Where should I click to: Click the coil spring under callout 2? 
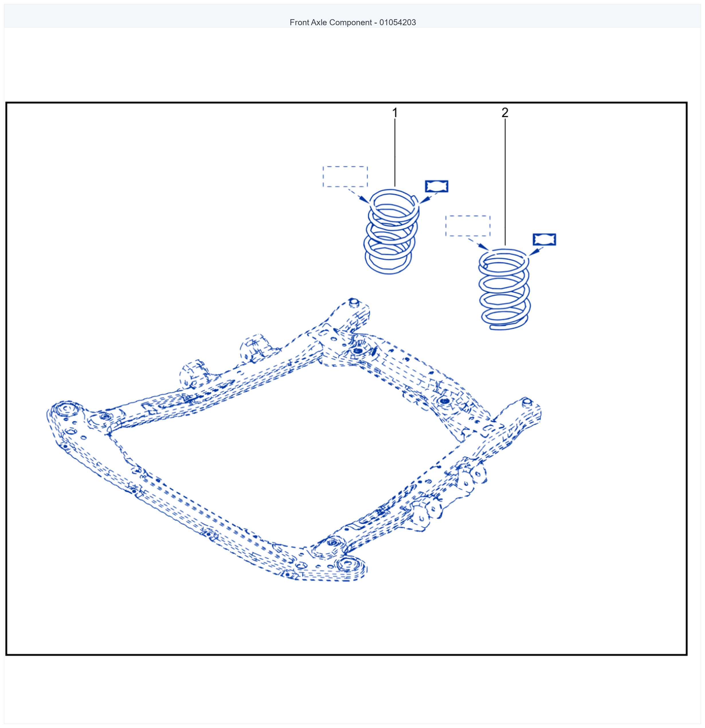[504, 289]
